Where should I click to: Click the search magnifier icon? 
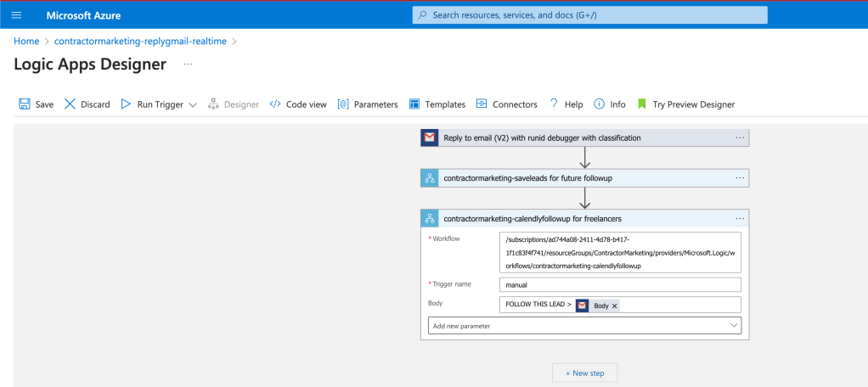pyautogui.click(x=422, y=15)
